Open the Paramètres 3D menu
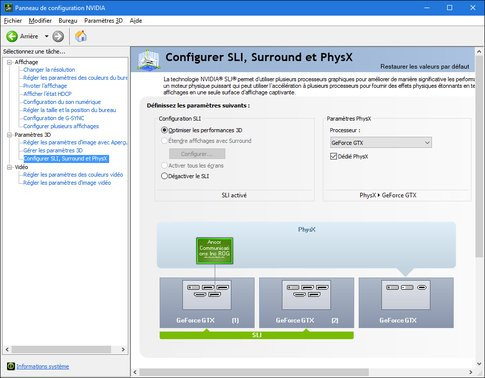485x378 pixels. click(103, 21)
